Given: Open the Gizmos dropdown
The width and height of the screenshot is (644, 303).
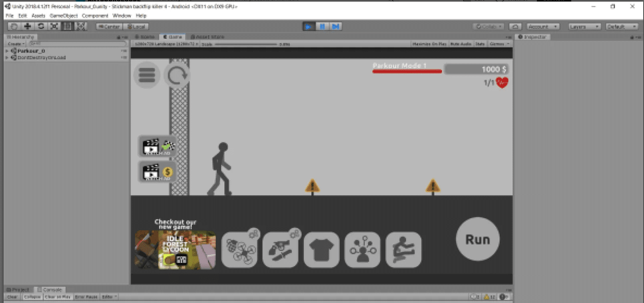Looking at the screenshot, I should coord(499,44).
